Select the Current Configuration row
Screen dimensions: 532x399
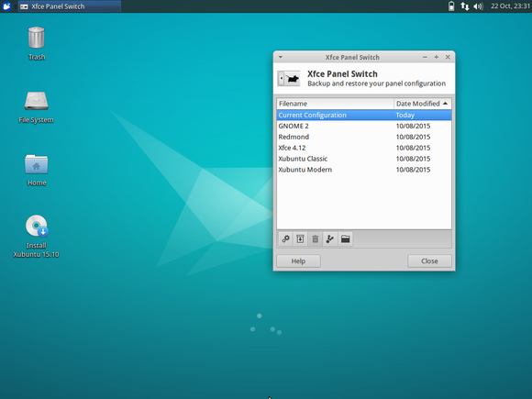(x=364, y=115)
